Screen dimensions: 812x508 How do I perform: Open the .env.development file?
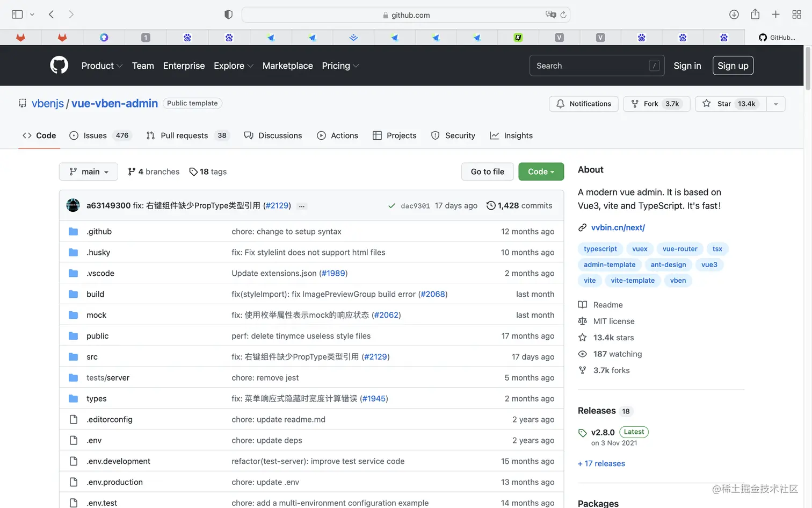click(118, 461)
